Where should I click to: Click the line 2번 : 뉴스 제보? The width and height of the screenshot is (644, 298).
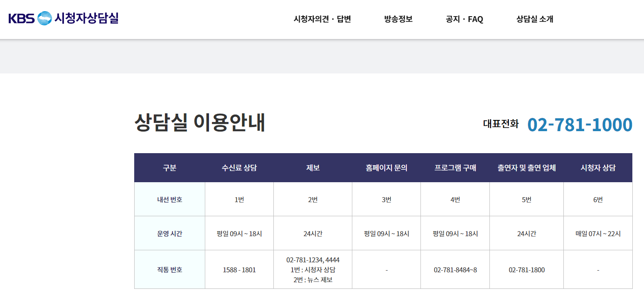[x=313, y=280]
